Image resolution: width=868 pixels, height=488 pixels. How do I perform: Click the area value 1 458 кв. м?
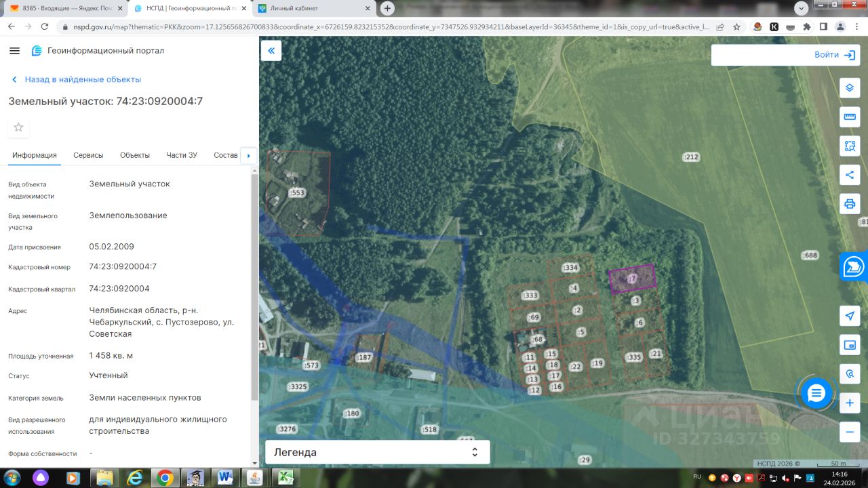111,356
